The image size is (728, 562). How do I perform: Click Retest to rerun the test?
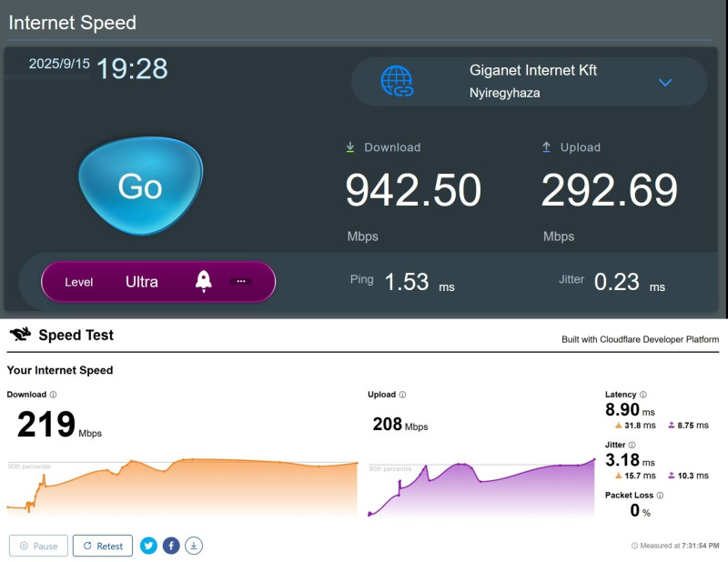[x=103, y=546]
